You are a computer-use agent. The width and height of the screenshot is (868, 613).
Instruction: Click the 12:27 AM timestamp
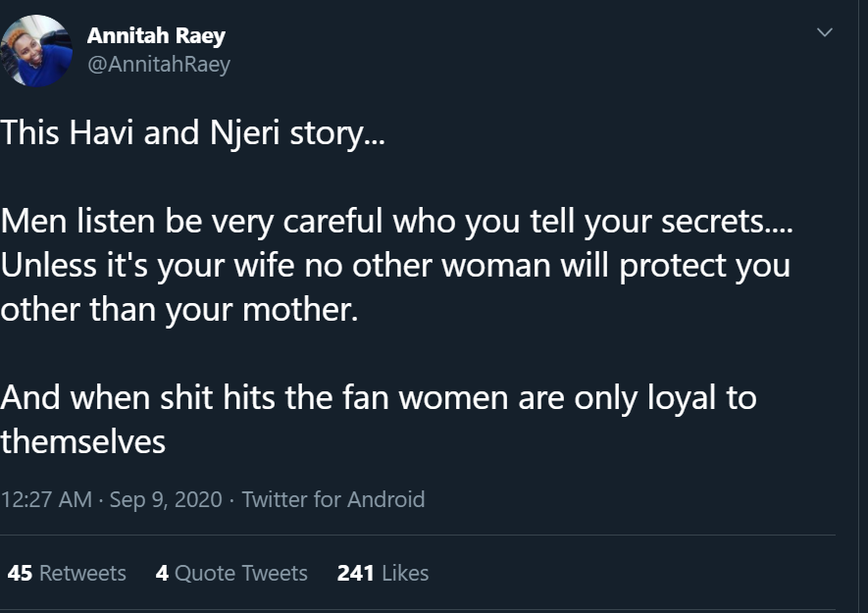(x=46, y=499)
